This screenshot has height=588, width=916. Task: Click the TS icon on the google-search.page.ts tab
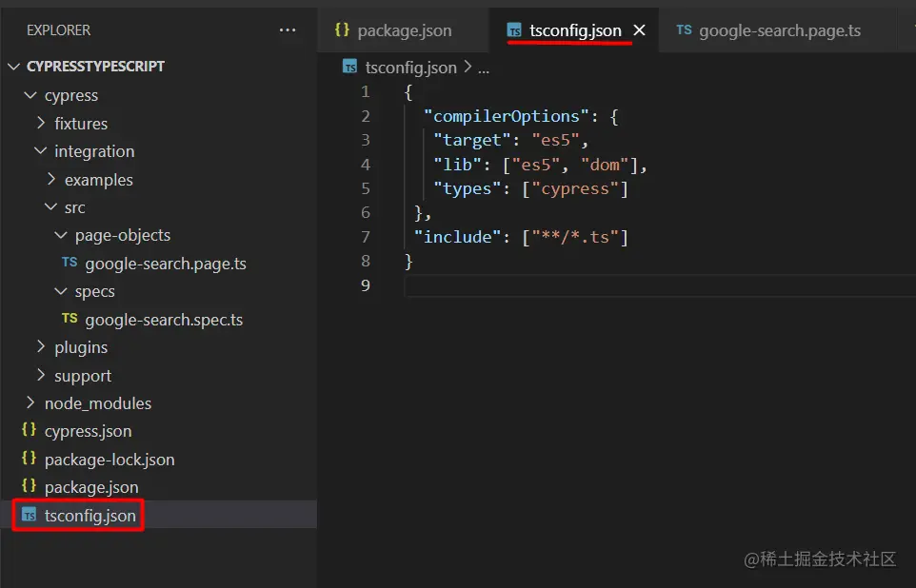[x=684, y=29]
